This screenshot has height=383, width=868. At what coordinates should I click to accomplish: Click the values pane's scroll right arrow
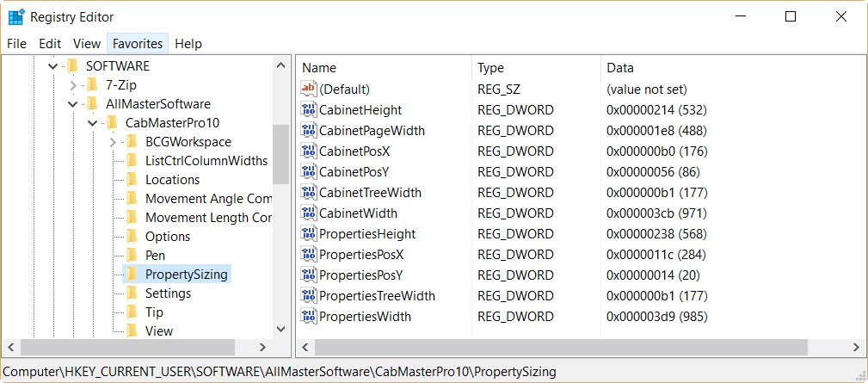click(856, 348)
